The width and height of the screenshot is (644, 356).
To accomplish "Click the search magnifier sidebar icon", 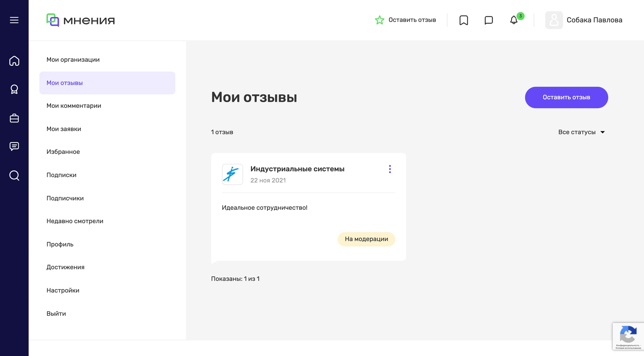I will click(x=14, y=175).
